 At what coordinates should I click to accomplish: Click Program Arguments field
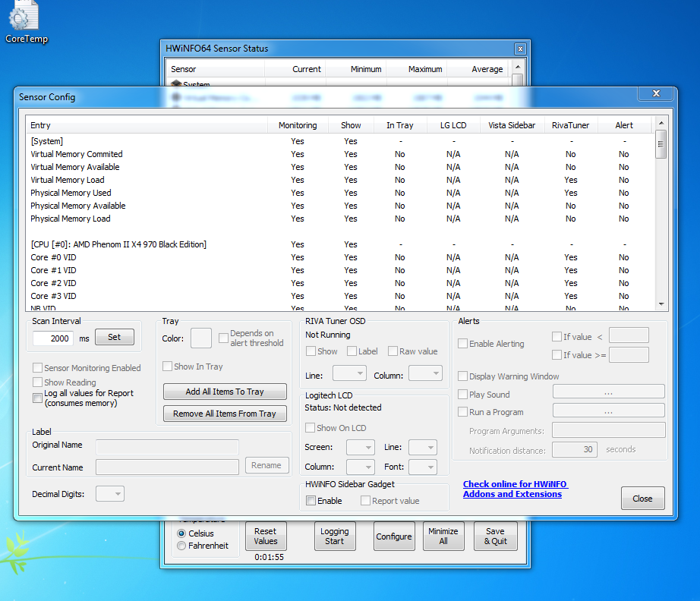click(x=609, y=430)
